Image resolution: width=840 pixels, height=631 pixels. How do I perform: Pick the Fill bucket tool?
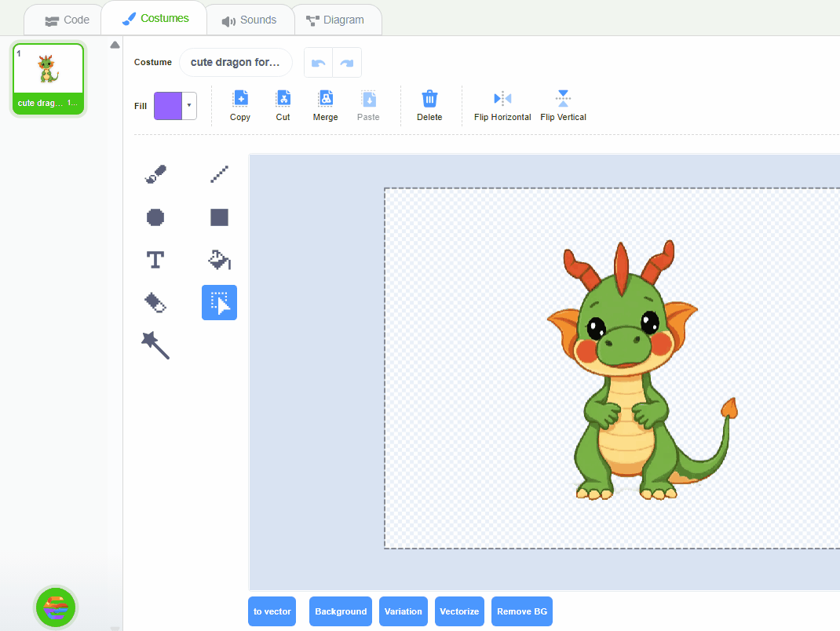click(219, 260)
